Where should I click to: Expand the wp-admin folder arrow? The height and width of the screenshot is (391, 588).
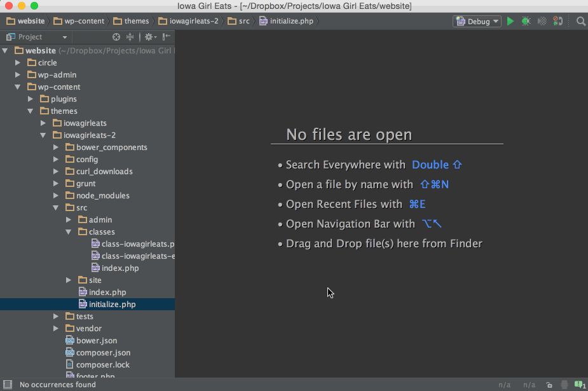(18, 74)
